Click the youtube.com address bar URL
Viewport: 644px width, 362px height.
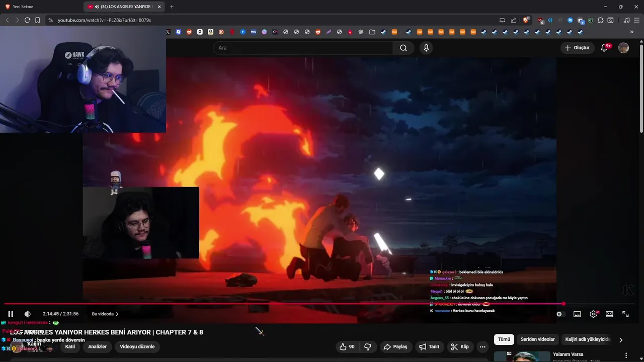point(104,20)
